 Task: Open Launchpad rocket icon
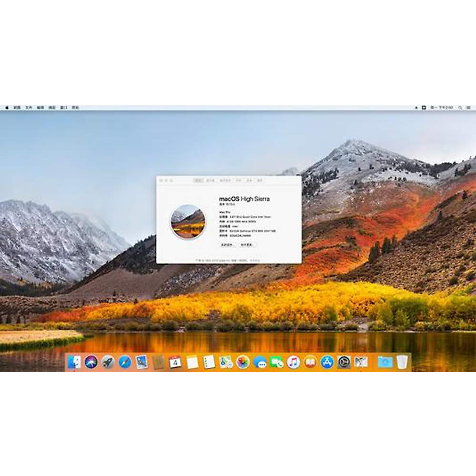(108, 362)
